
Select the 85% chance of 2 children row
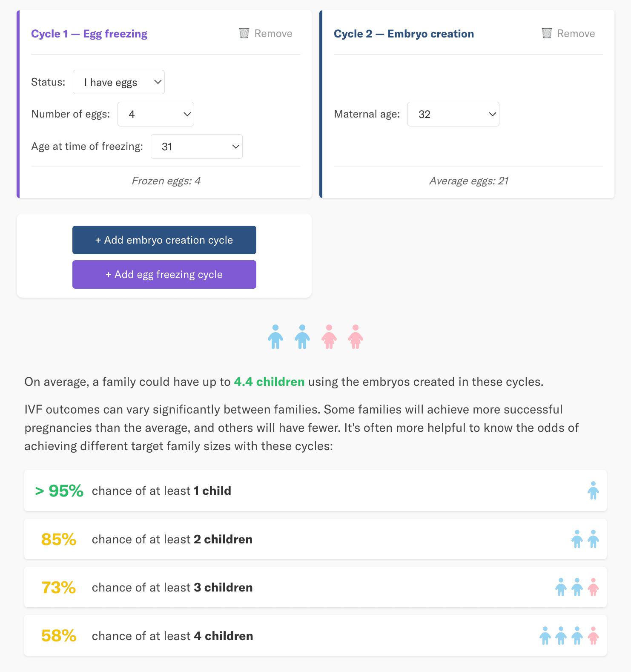tap(315, 539)
